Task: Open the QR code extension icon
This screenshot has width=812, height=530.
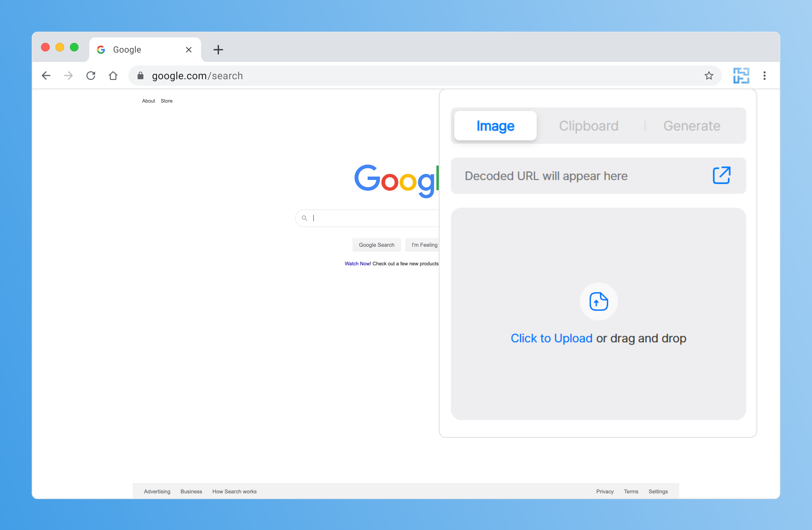Action: click(741, 75)
